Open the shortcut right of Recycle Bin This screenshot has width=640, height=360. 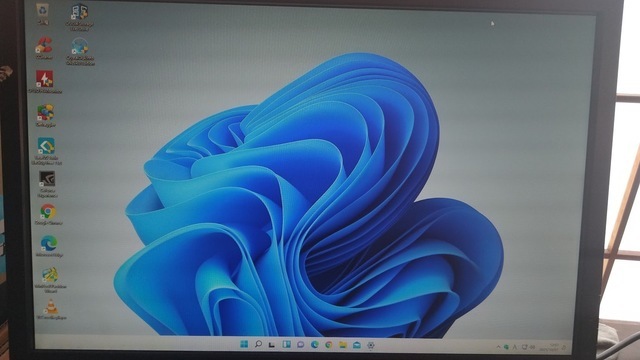point(79,17)
